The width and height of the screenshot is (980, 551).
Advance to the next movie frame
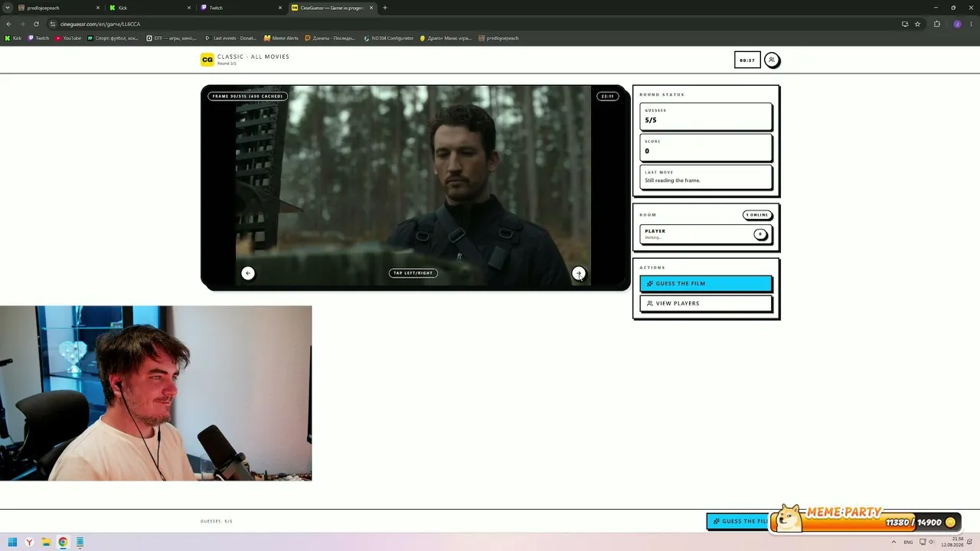579,273
